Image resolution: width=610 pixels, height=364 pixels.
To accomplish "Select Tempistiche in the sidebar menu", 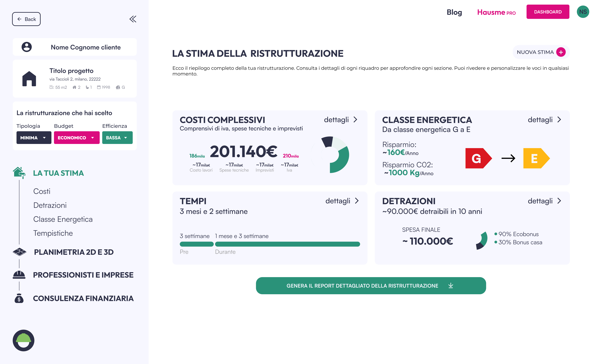I will click(x=53, y=233).
